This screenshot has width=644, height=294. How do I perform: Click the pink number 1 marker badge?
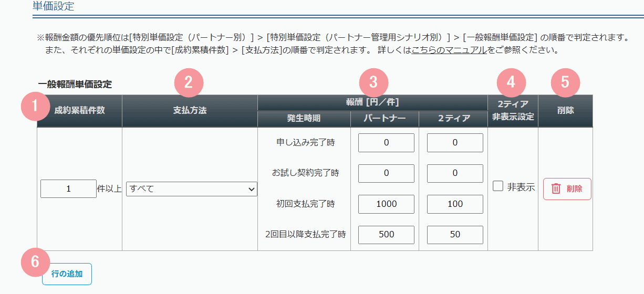35,106
